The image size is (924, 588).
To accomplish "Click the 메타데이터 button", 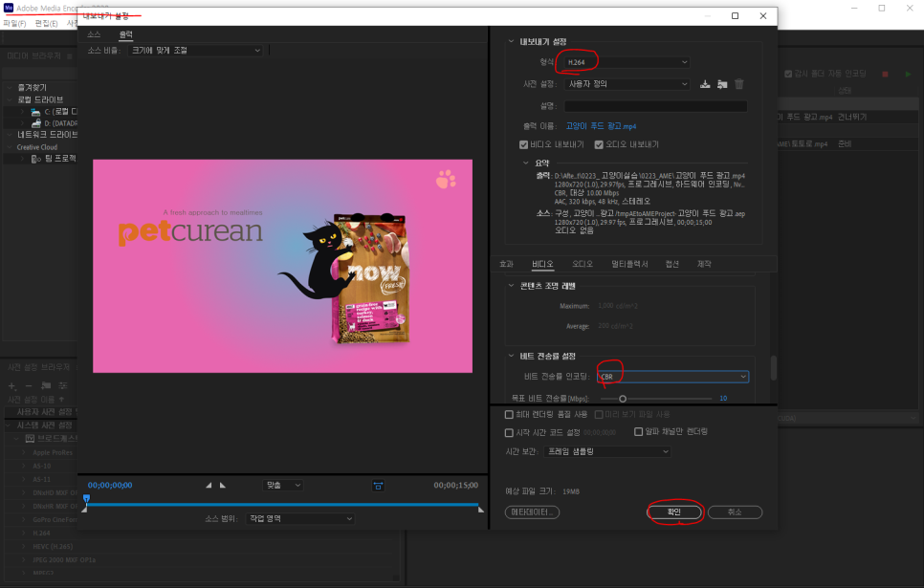I will tap(532, 512).
